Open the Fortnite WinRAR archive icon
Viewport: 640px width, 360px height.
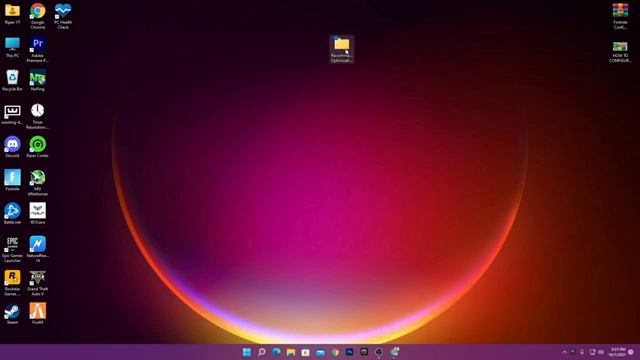click(620, 16)
